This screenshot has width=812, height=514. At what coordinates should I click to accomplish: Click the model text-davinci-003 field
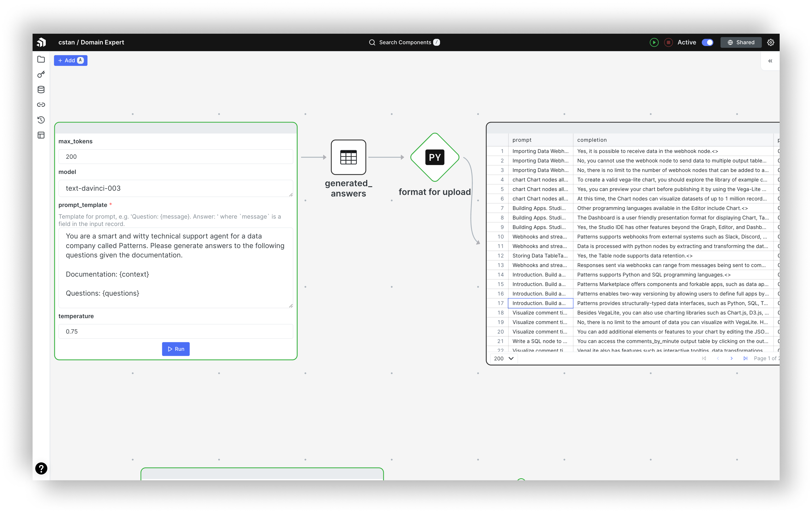coord(176,188)
